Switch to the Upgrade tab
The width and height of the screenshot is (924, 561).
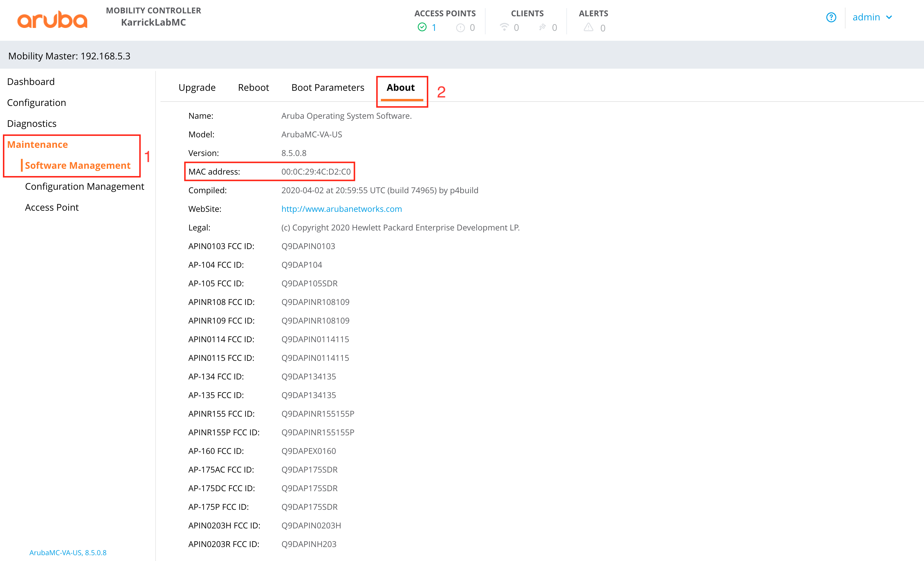point(197,87)
